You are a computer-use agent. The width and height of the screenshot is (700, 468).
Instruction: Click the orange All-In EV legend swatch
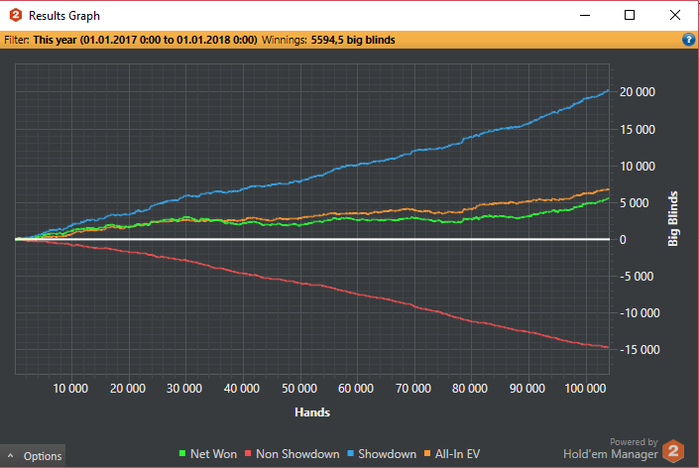click(x=427, y=454)
